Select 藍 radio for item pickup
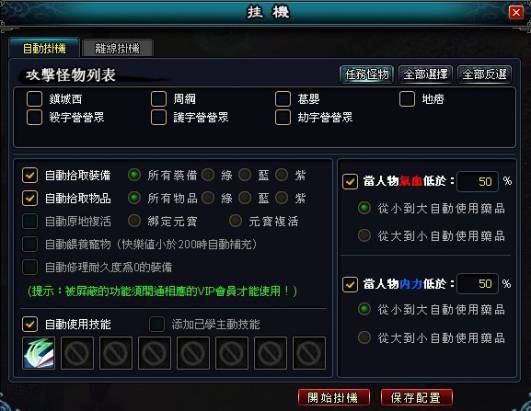This screenshot has height=411, width=531. point(245,198)
